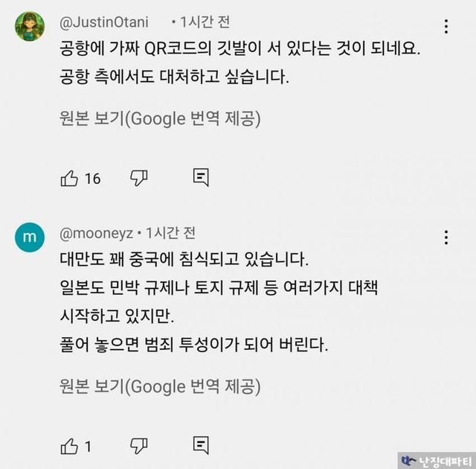Dislike the @JustinOtani comment
This screenshot has width=476, height=469.
coord(139,178)
